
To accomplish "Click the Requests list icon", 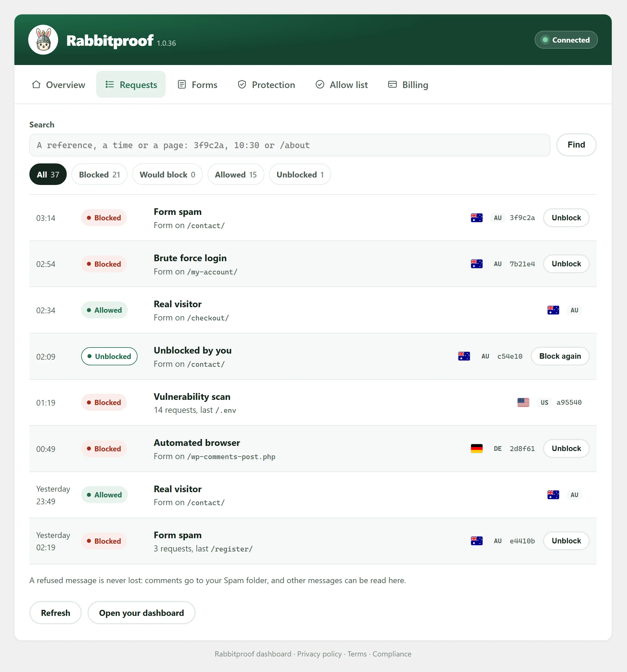I will (110, 85).
